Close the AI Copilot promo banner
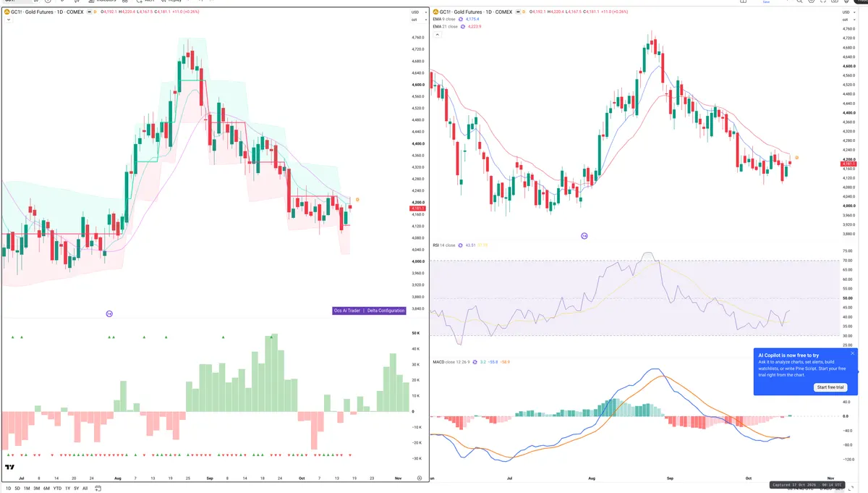The width and height of the screenshot is (868, 493). 852,353
